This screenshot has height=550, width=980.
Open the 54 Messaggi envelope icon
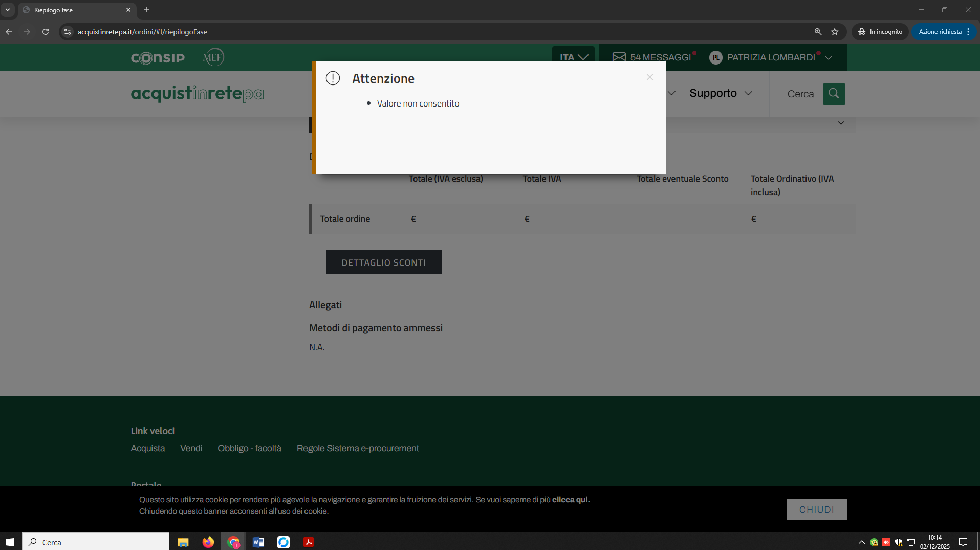(619, 57)
